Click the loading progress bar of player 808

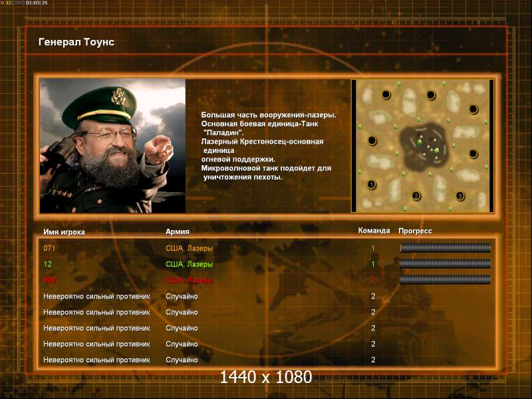[445, 280]
